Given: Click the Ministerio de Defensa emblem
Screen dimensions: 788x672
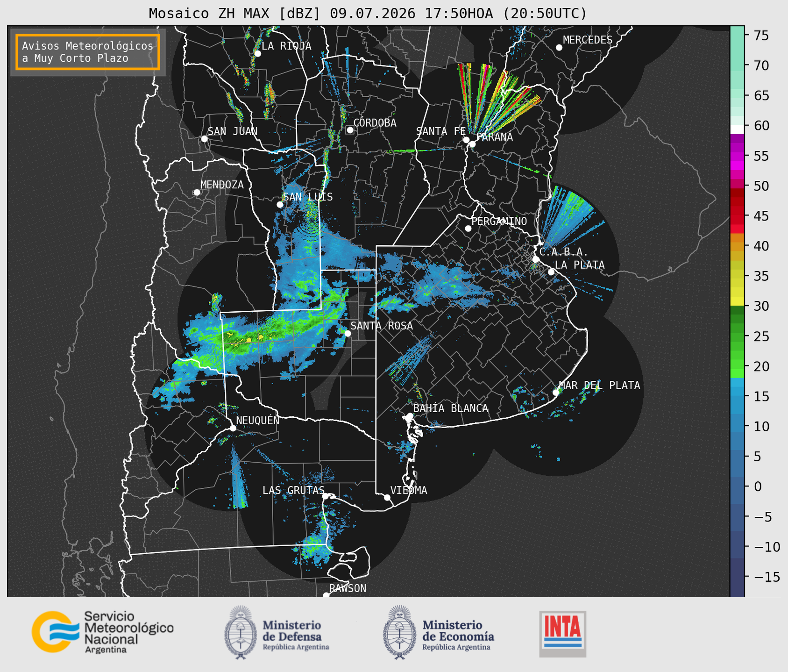Looking at the screenshot, I should (x=240, y=632).
